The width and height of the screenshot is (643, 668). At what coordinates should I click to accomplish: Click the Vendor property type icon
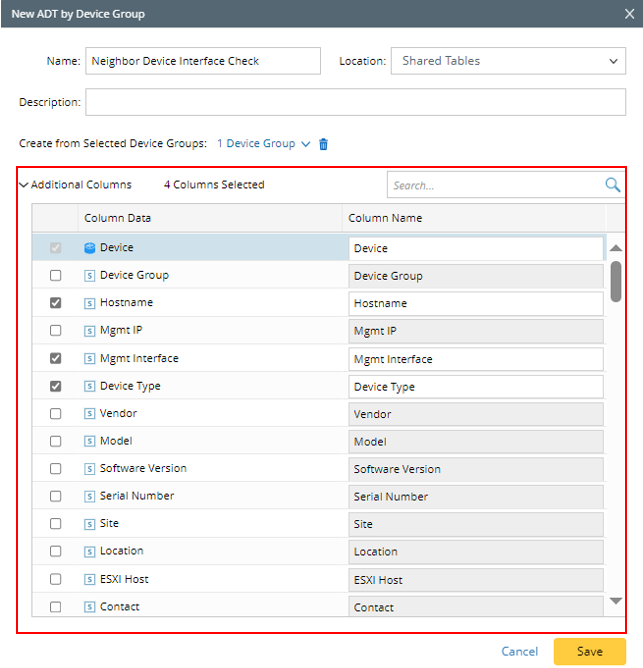click(90, 414)
